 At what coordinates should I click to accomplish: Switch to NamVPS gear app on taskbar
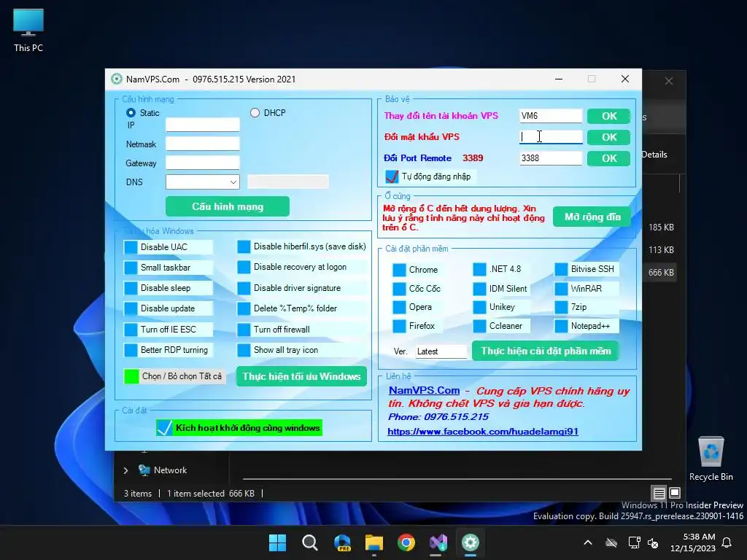tap(471, 542)
